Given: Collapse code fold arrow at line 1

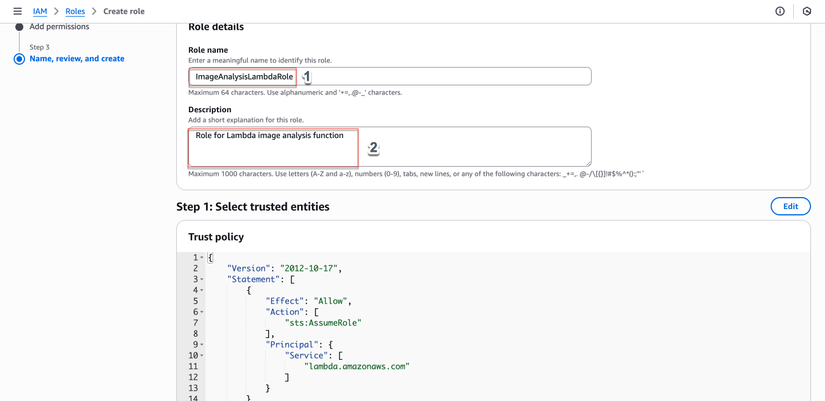Looking at the screenshot, I should [x=202, y=258].
